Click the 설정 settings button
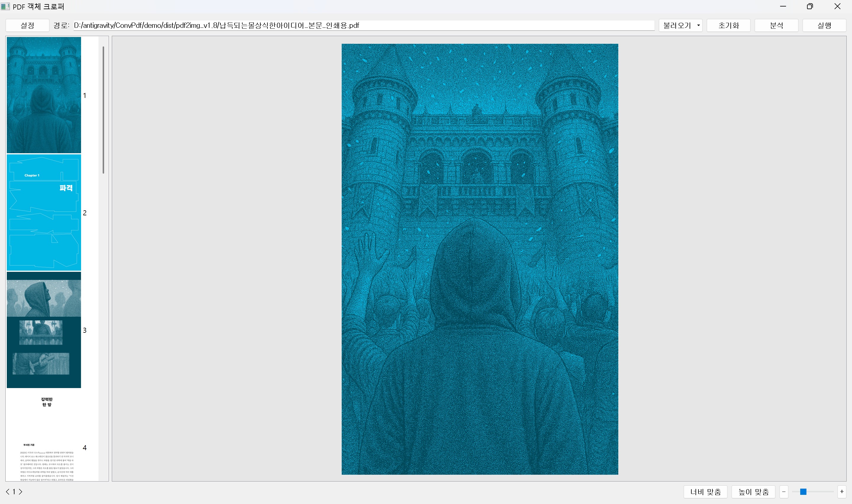852x504 pixels. 27,25
